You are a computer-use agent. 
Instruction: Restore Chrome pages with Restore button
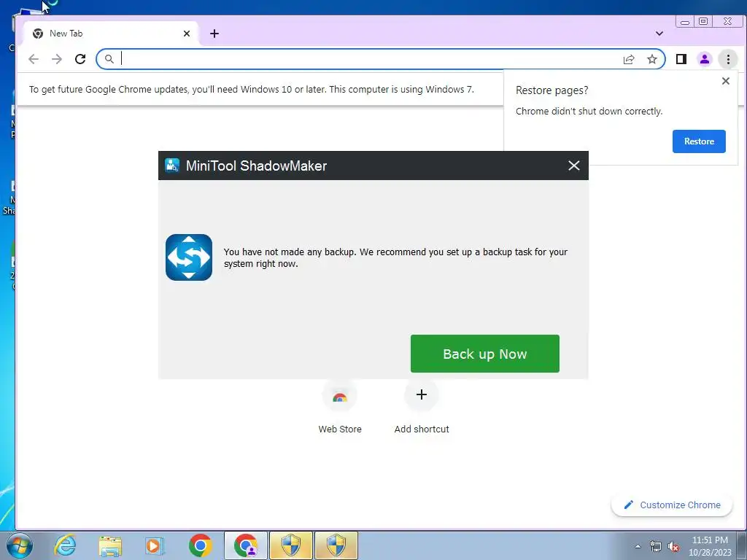pos(699,141)
